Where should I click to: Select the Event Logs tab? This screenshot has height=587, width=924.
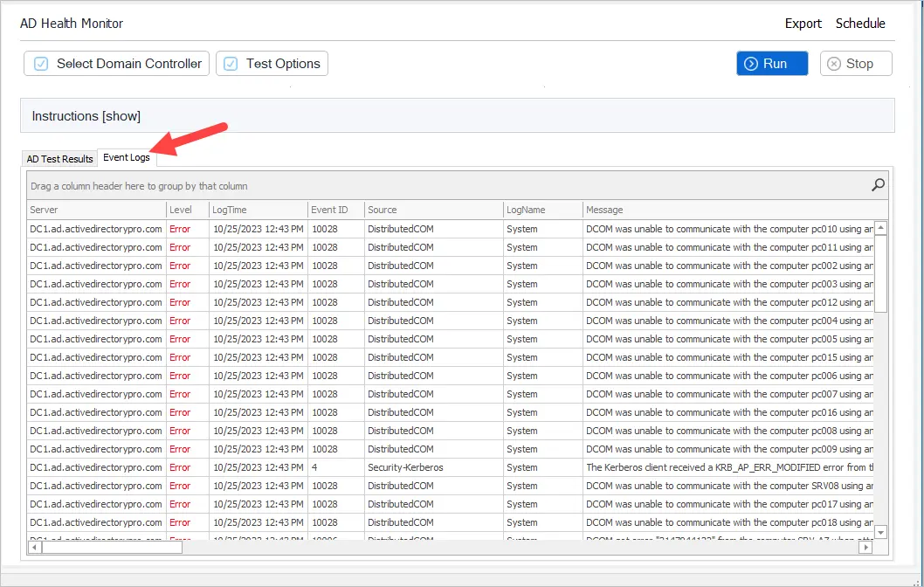(x=127, y=157)
